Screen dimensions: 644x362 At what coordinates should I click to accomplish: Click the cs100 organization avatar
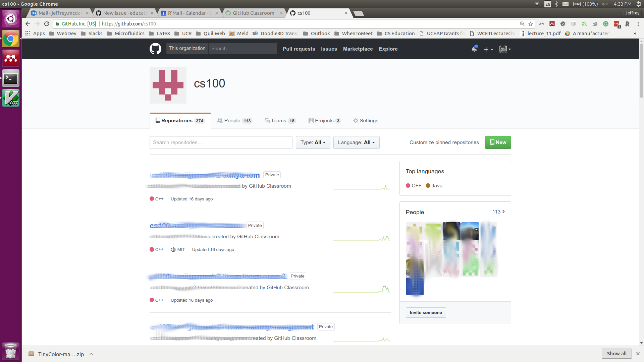tap(168, 85)
